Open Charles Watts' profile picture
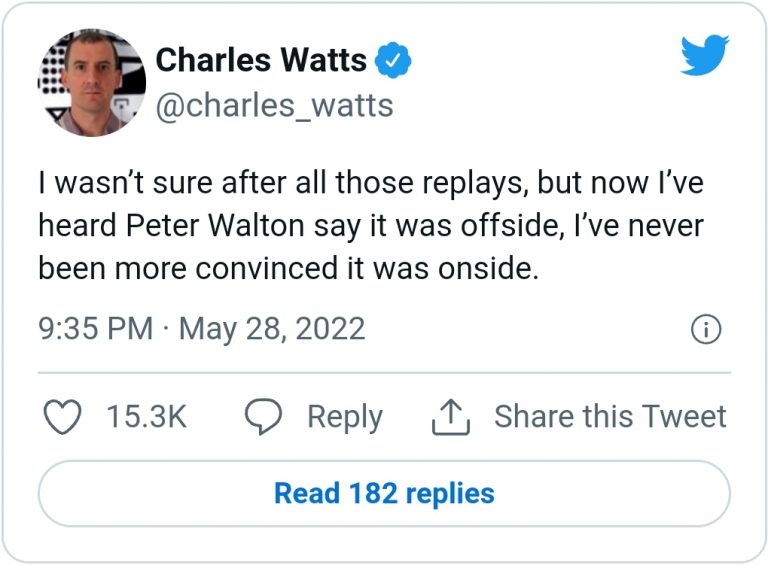 click(x=92, y=82)
